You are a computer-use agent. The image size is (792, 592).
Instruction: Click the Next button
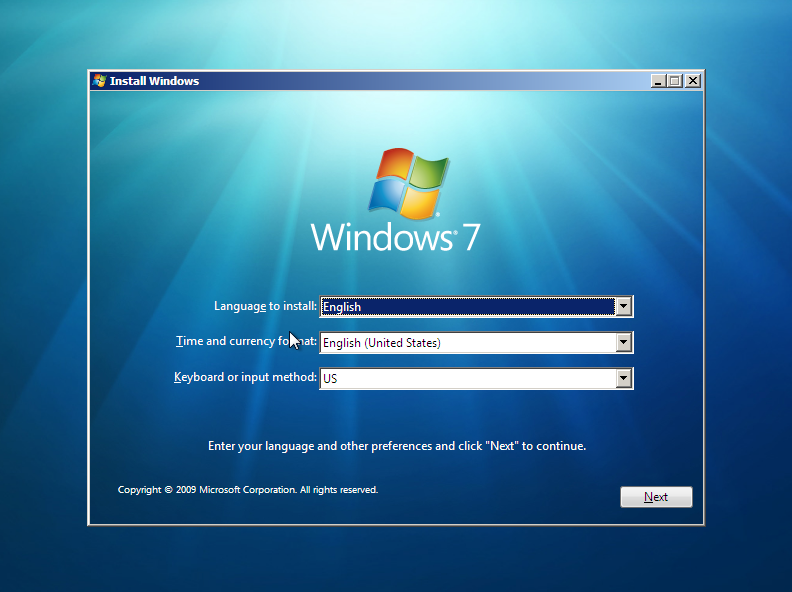(x=656, y=497)
